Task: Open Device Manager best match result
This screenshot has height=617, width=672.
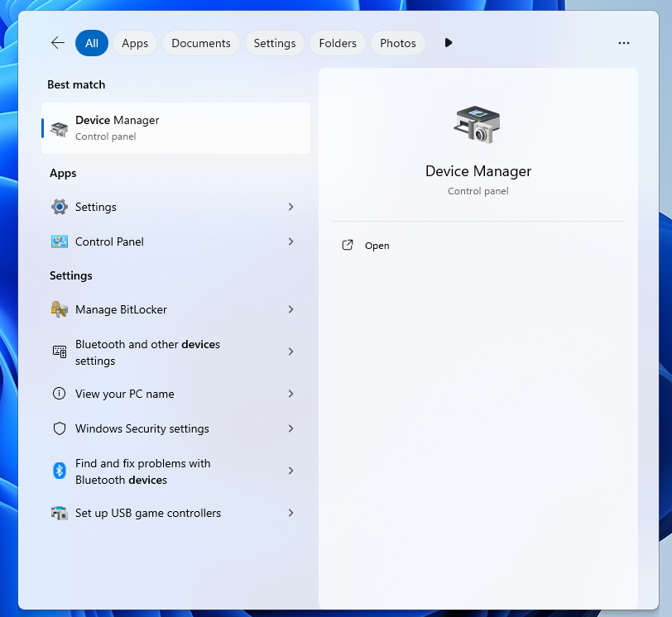Action: [x=175, y=128]
